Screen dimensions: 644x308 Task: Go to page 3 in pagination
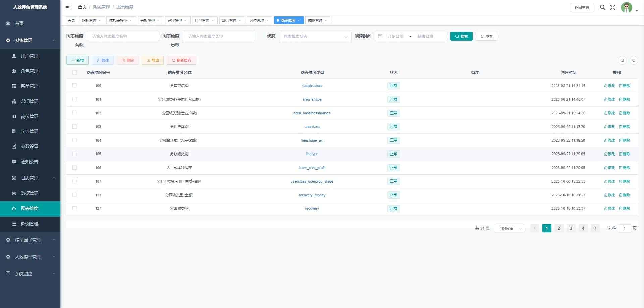[x=571, y=228]
